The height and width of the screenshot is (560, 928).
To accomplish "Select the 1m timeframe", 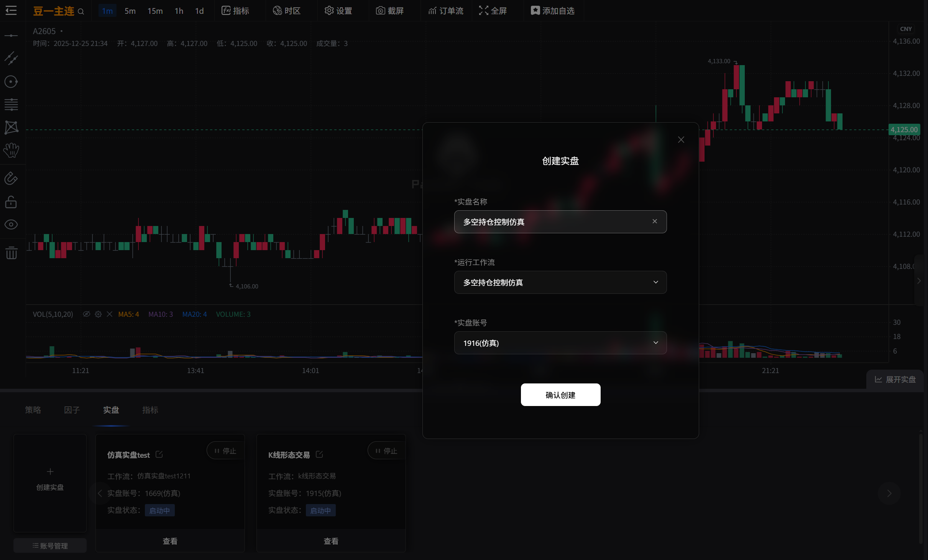I will tap(107, 11).
